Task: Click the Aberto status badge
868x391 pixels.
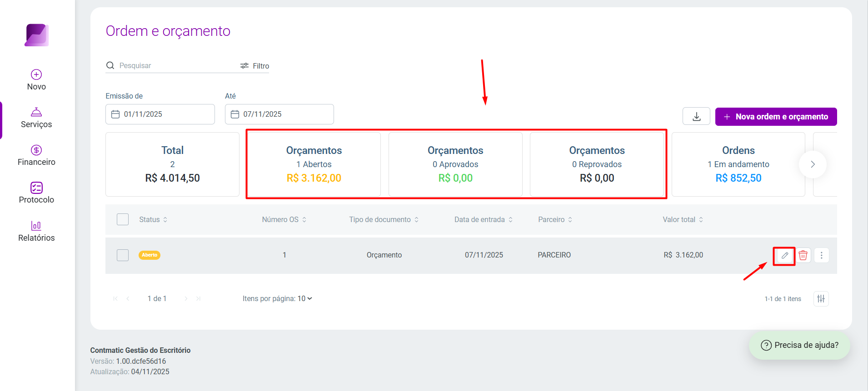Action: (150, 255)
